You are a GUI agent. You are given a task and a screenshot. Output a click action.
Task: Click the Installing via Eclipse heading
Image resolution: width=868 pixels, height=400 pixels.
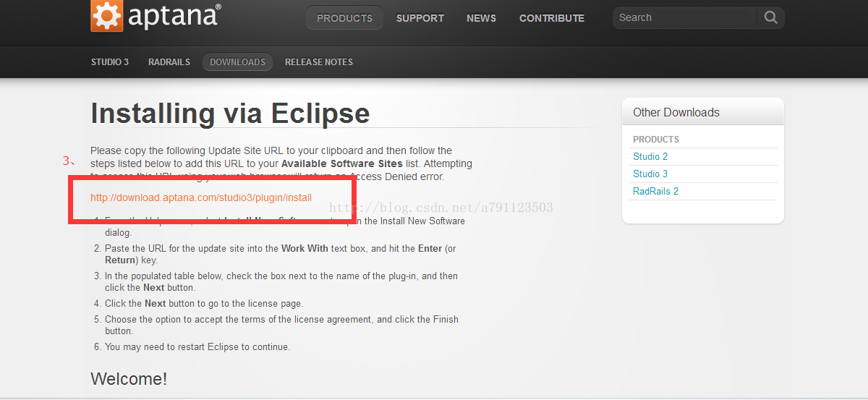(x=230, y=114)
